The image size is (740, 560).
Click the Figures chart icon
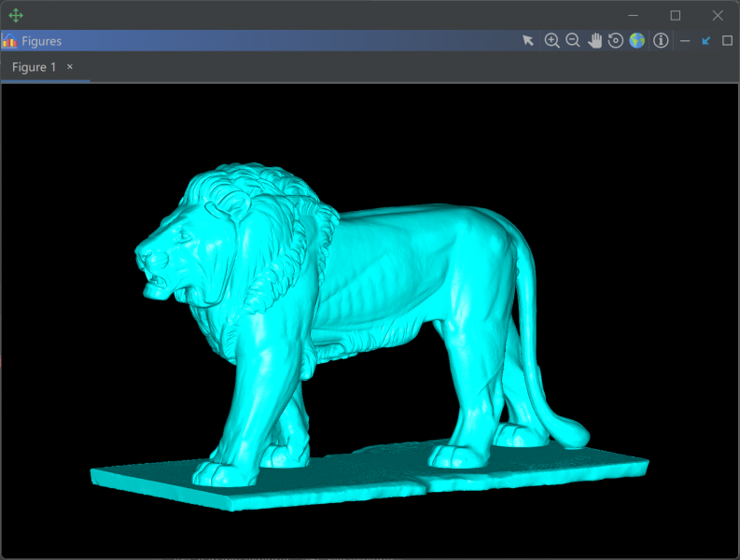coord(9,41)
